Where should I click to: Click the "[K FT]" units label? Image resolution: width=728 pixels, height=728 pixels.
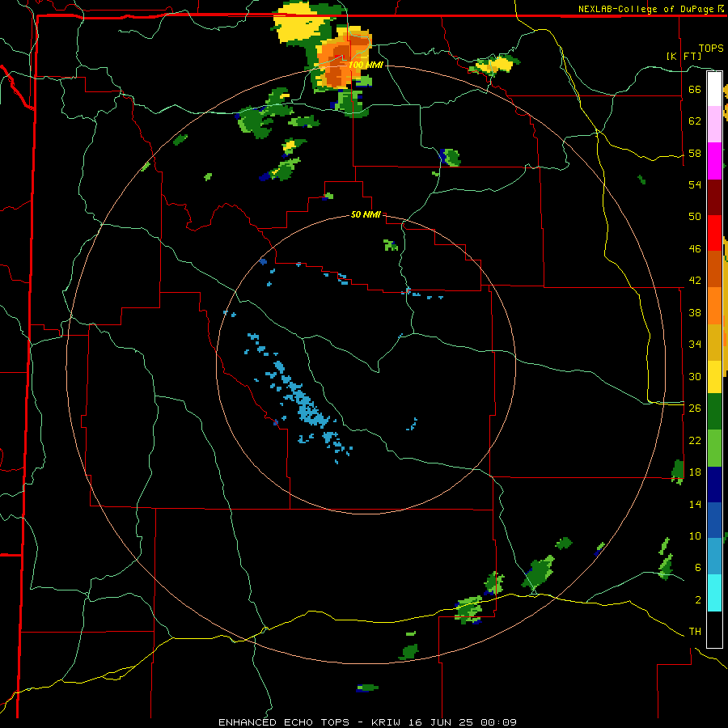click(684, 56)
